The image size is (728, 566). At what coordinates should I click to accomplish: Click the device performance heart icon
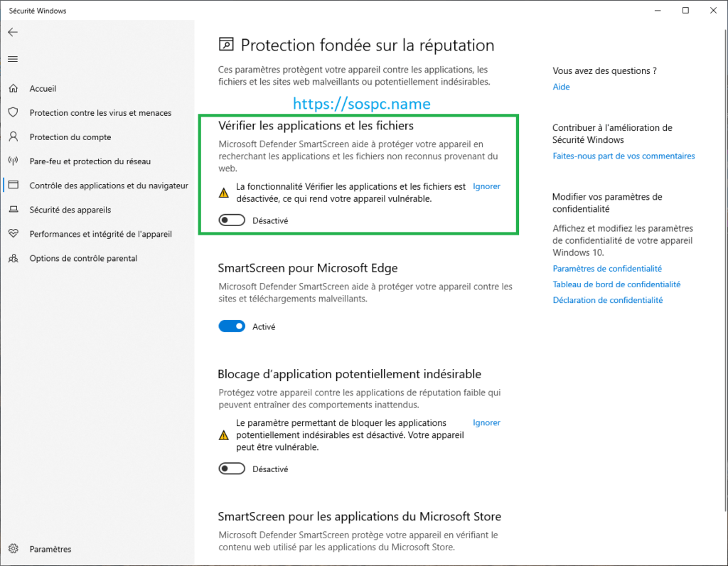13,234
